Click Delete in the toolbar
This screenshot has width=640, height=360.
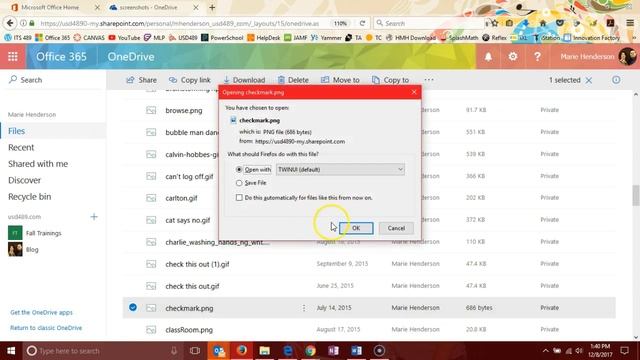[x=293, y=80]
